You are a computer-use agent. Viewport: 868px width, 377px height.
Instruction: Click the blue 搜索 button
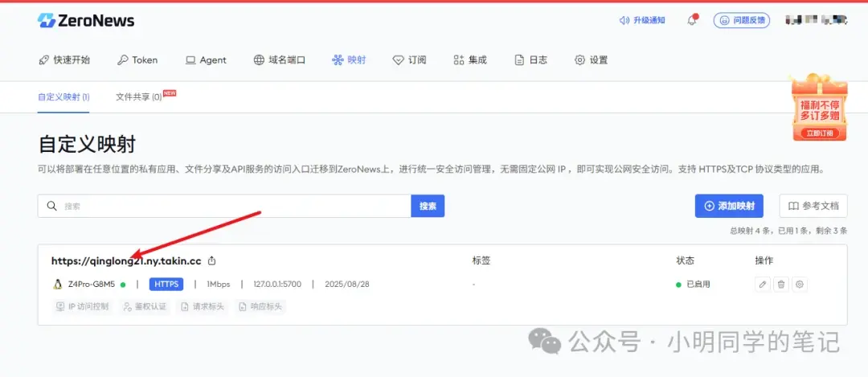(428, 206)
